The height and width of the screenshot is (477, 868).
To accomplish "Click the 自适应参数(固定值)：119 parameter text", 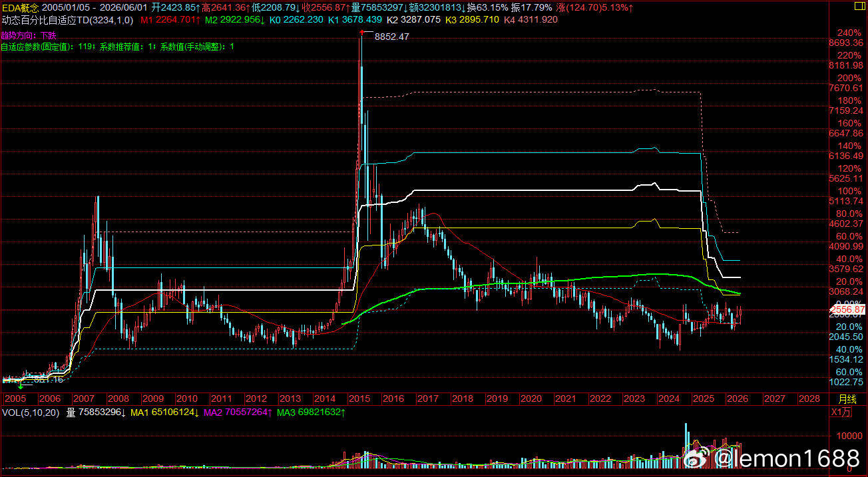I will (48, 47).
